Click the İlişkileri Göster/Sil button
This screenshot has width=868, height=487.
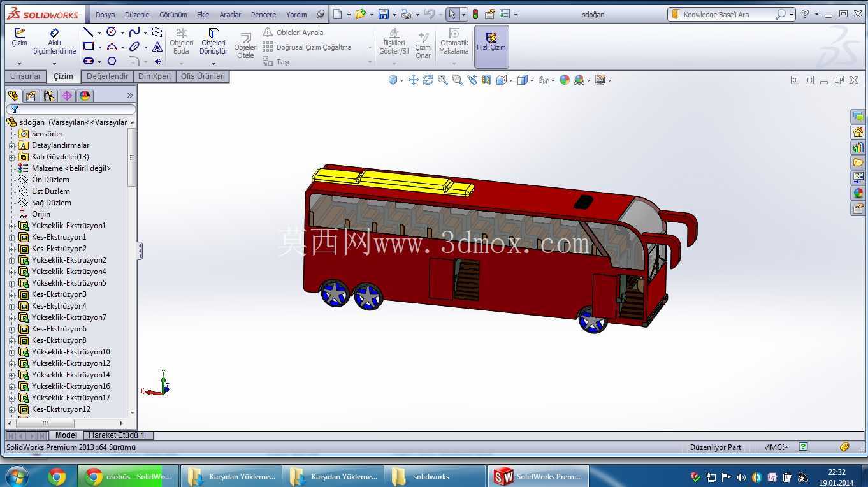[394, 41]
